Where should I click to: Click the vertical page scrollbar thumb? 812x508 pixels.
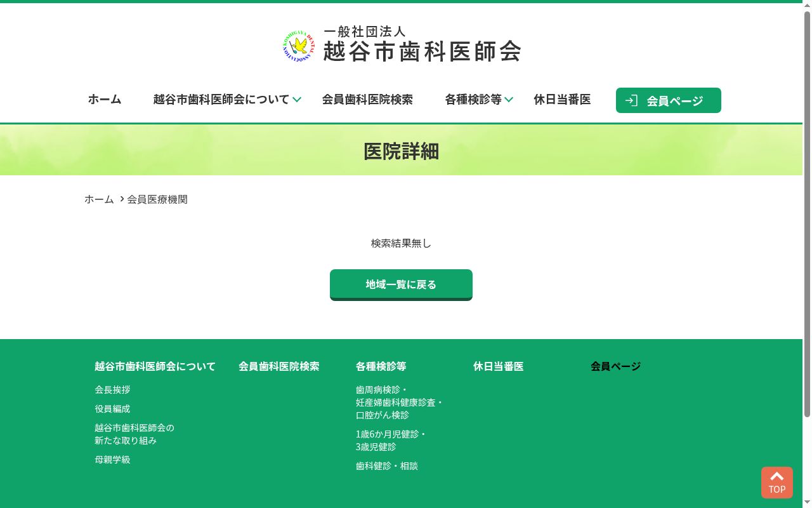pos(807,214)
